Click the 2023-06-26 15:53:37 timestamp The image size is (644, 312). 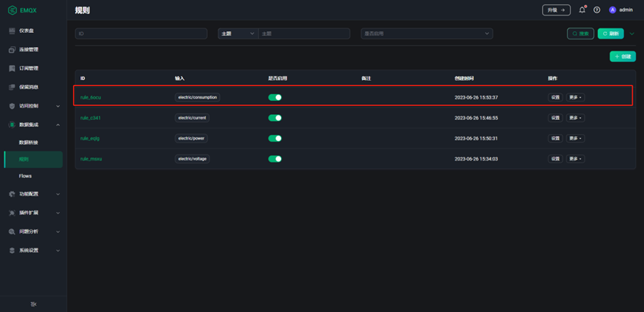tap(476, 98)
